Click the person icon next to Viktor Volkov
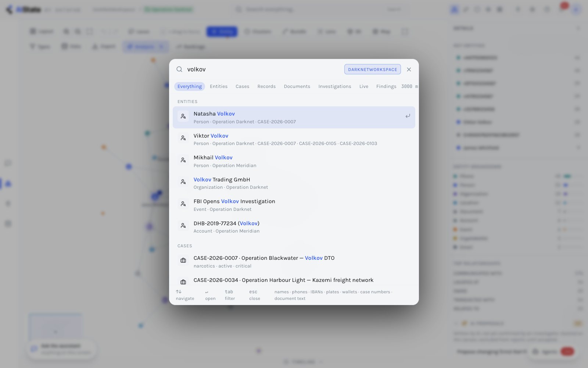The width and height of the screenshot is (588, 368). (x=183, y=138)
